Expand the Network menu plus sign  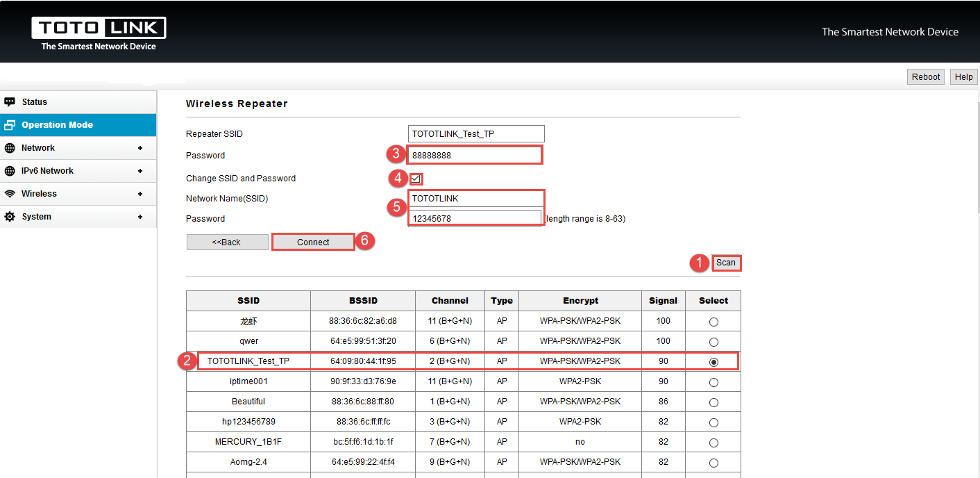tap(140, 148)
